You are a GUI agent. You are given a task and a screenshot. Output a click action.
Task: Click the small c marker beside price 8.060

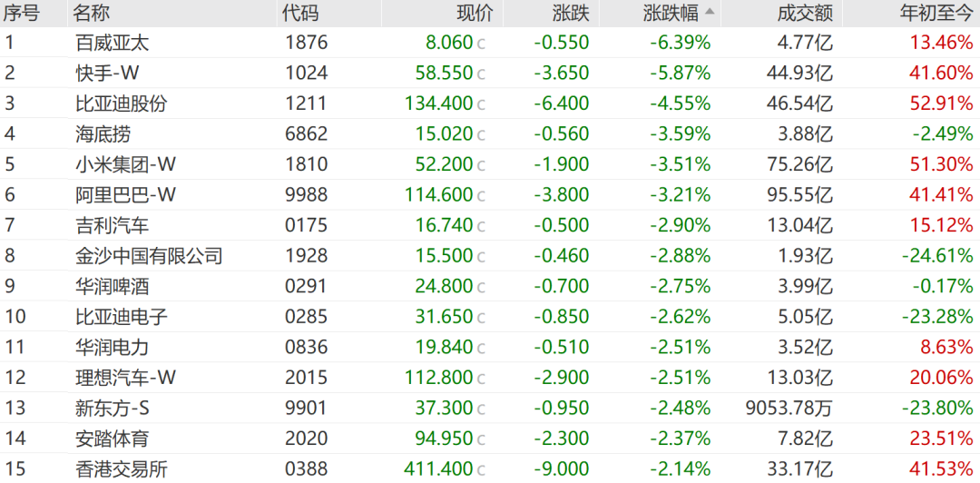pyautogui.click(x=481, y=43)
